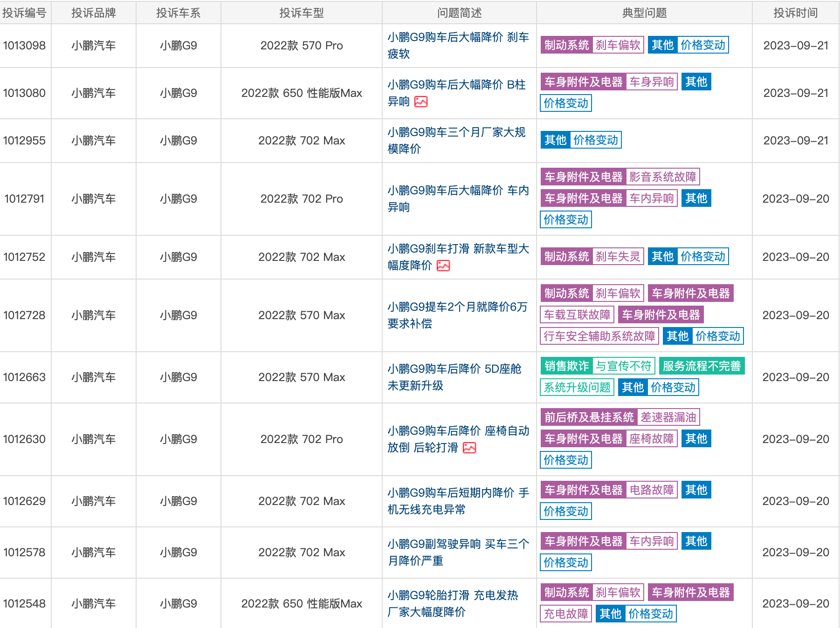Click the 典型问题 column header
The width and height of the screenshot is (840, 628).
pos(644,13)
